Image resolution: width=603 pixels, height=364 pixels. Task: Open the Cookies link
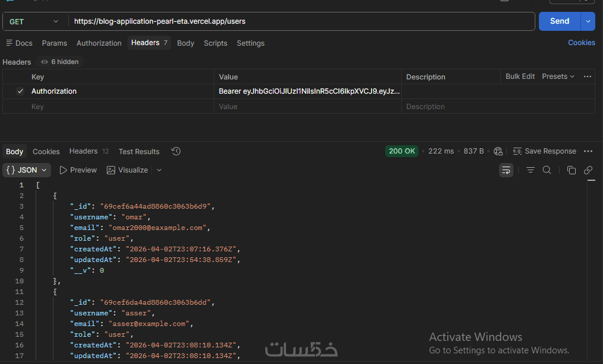[x=582, y=43]
